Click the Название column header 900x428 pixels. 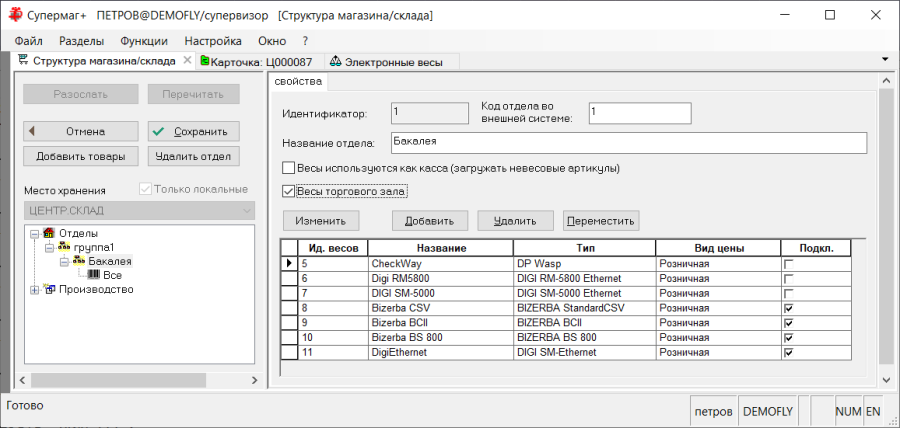(x=441, y=248)
